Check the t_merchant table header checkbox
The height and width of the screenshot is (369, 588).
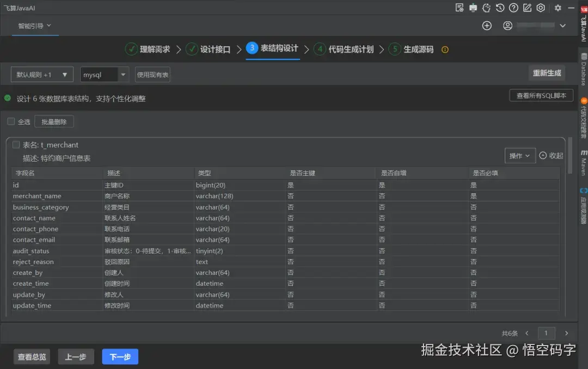15,145
